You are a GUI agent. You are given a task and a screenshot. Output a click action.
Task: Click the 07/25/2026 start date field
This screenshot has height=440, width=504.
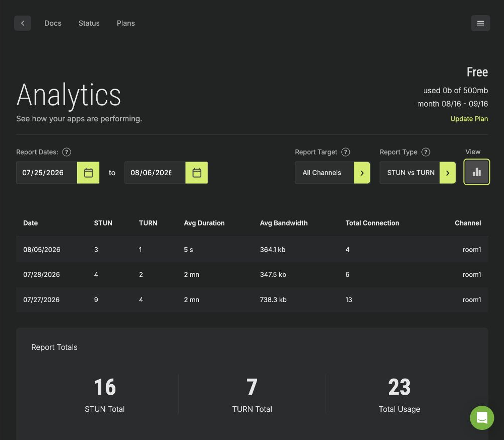coord(46,173)
